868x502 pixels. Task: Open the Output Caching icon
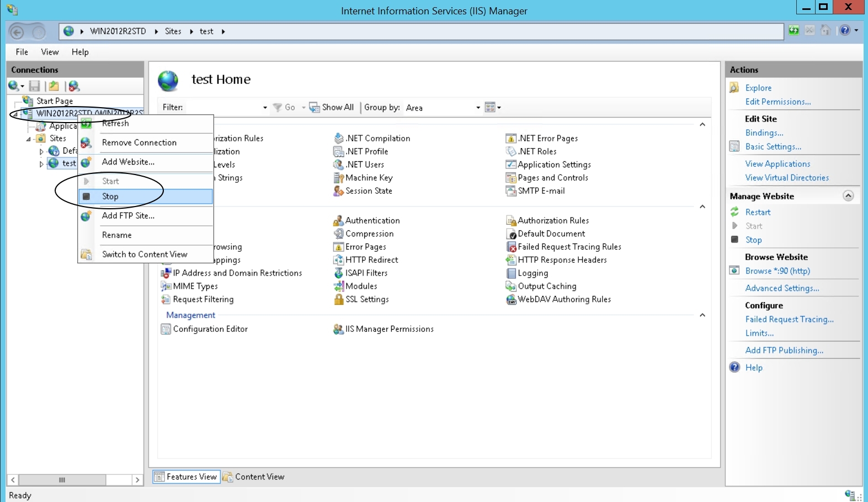coord(511,287)
